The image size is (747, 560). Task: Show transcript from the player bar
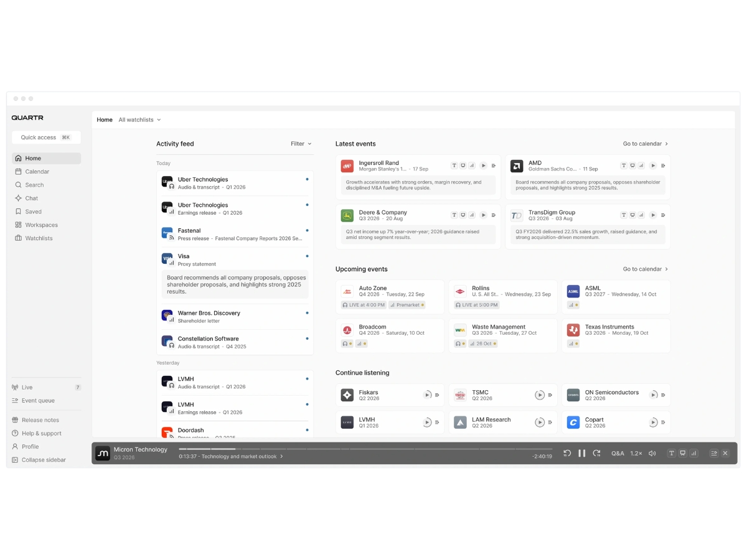tap(672, 454)
